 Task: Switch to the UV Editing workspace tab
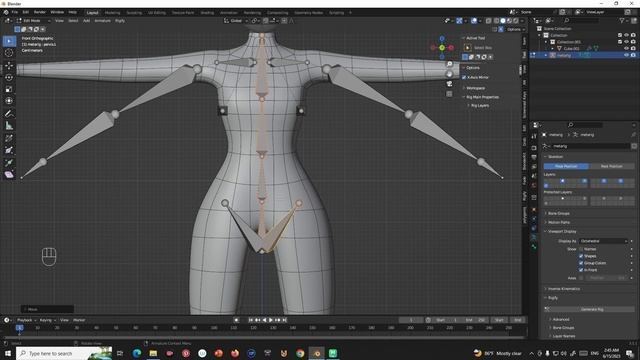pos(157,13)
